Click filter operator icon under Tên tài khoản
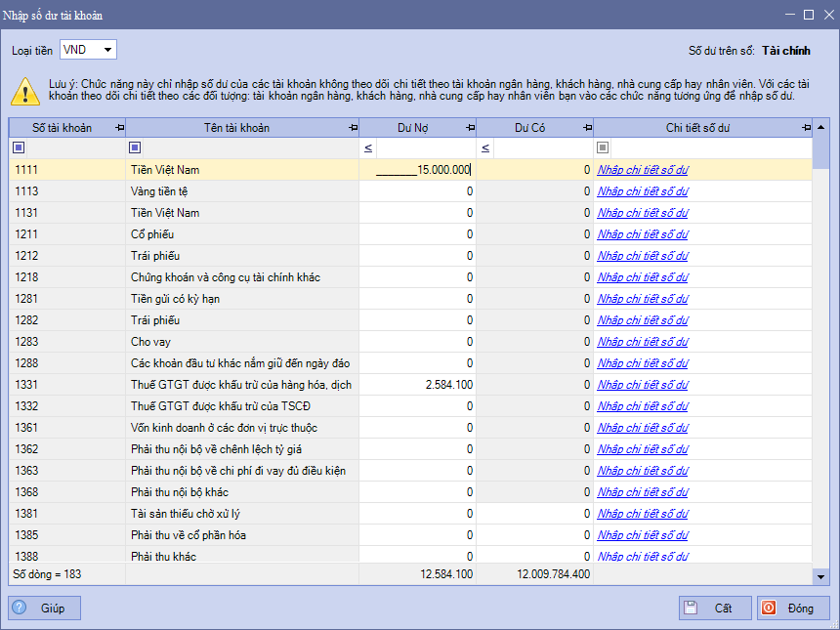The image size is (840, 630). [135, 147]
